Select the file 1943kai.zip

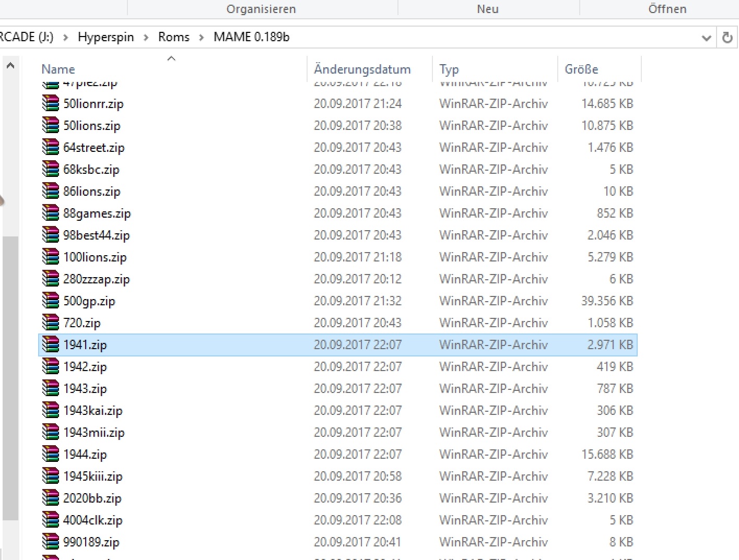[x=92, y=411]
